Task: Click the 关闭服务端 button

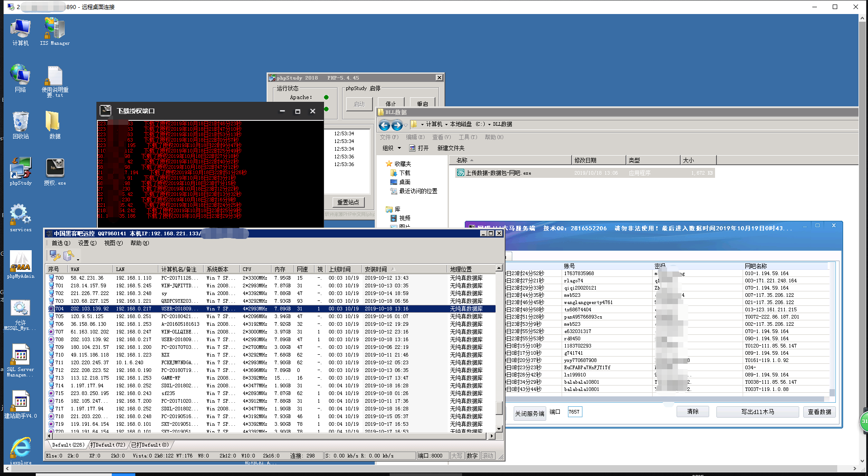Action: [x=529, y=414]
